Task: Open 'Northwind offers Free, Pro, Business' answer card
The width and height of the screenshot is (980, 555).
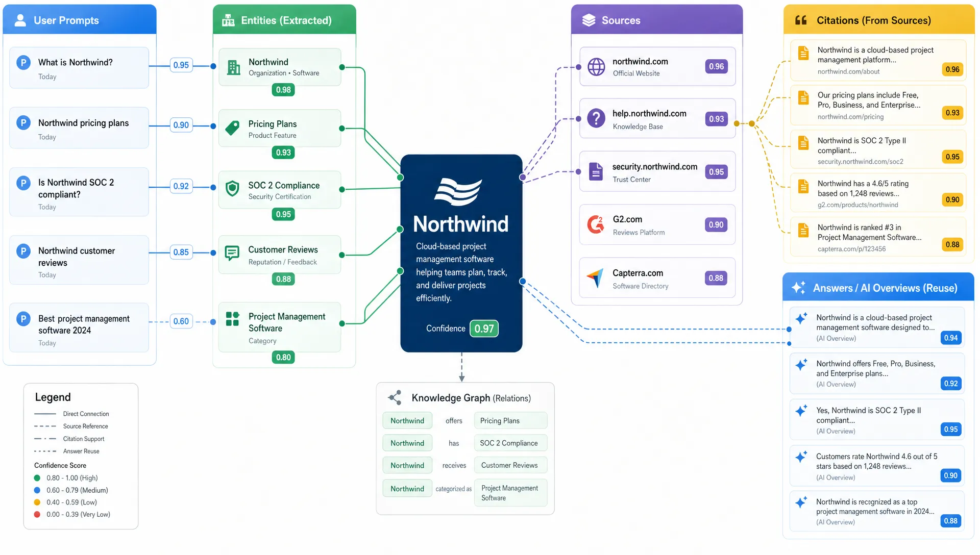Action: pyautogui.click(x=877, y=373)
